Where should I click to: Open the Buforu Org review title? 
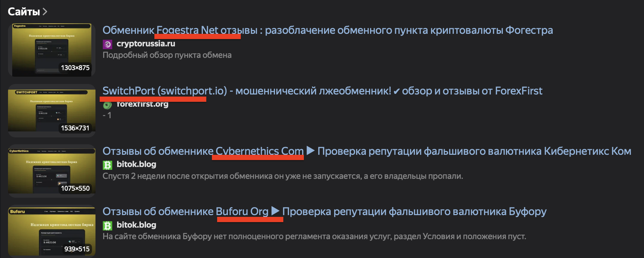pos(324,212)
